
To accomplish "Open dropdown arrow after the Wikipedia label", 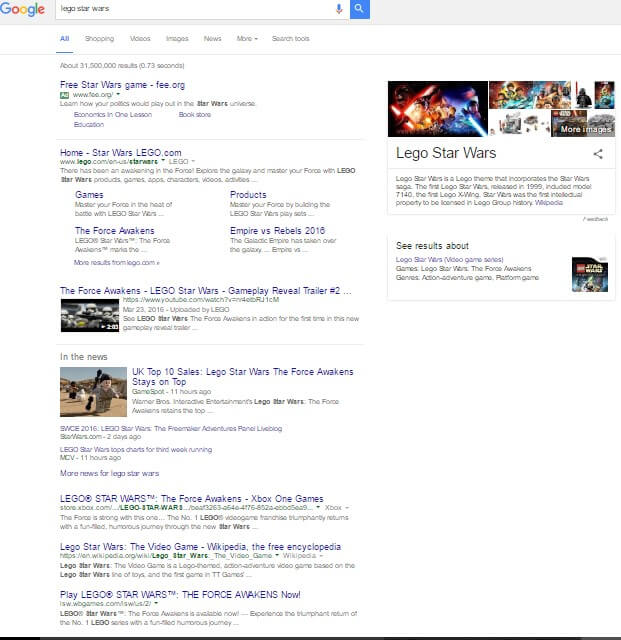I will (321, 556).
